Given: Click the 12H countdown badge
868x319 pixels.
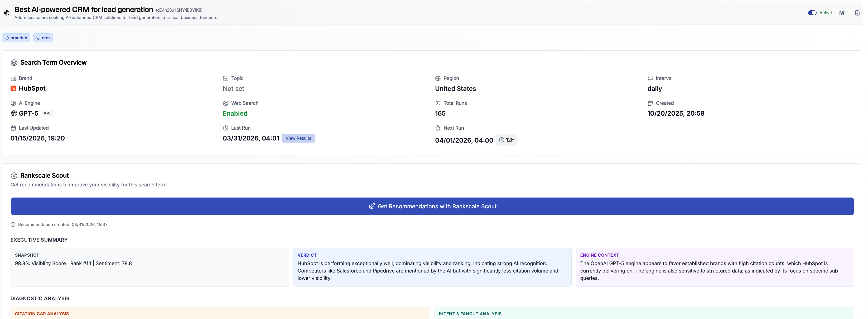Looking at the screenshot, I should coord(507,140).
